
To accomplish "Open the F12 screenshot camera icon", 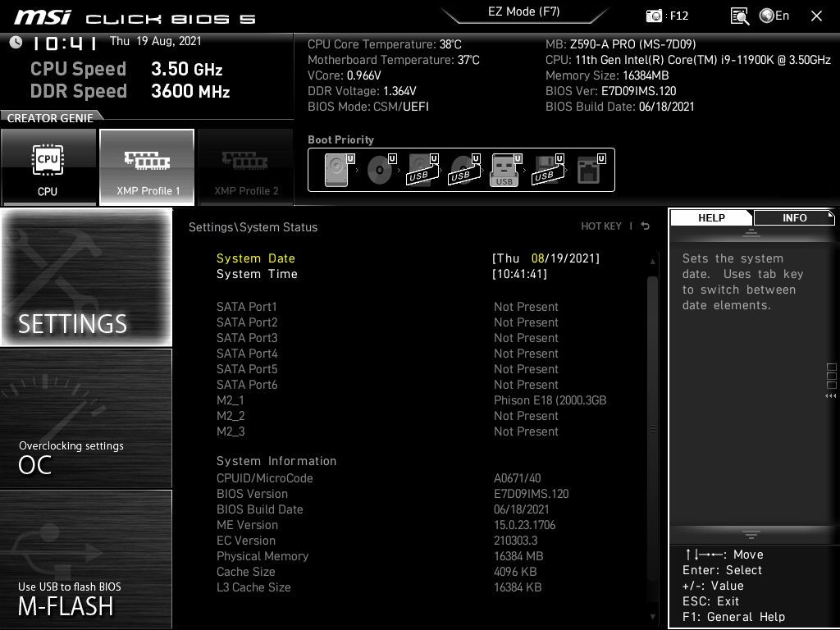I will click(654, 16).
